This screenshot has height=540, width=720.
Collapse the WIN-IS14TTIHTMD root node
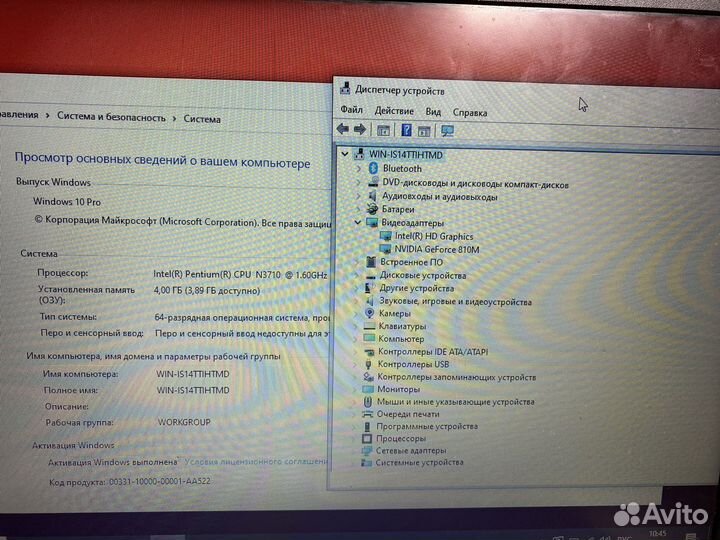345,154
